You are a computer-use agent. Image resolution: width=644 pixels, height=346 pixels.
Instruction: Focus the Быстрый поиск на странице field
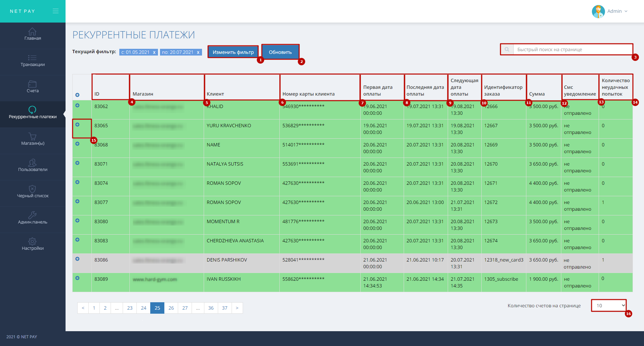click(572, 49)
